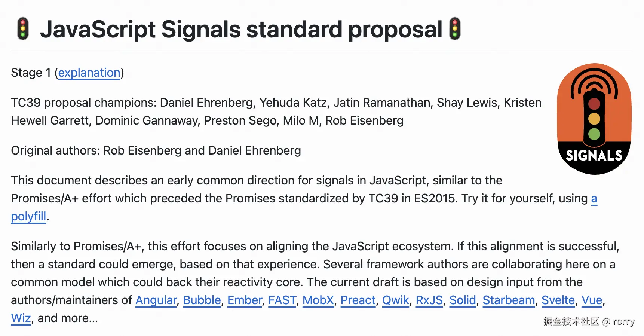The width and height of the screenshot is (644, 336).
Task: Click the rorry watermark text
Action: (x=623, y=321)
